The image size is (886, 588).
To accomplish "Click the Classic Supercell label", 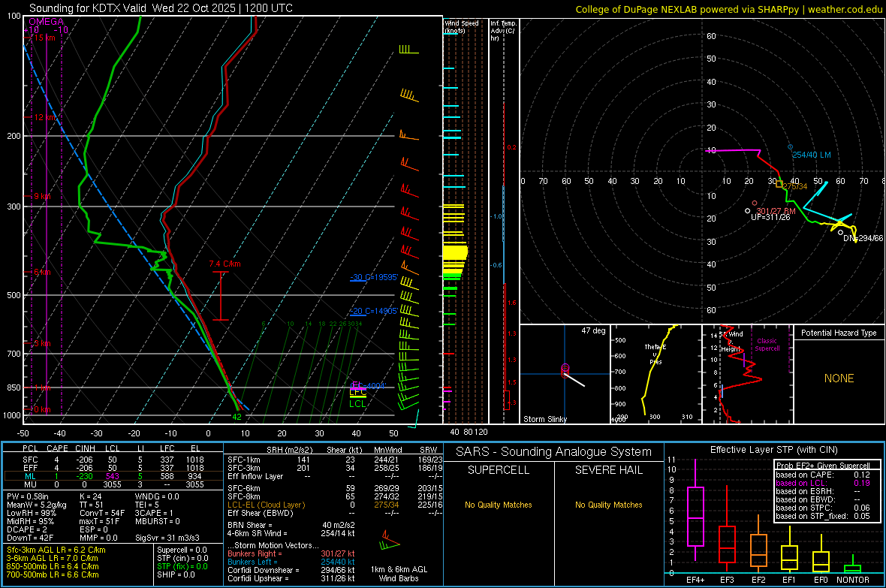I will tap(767, 345).
